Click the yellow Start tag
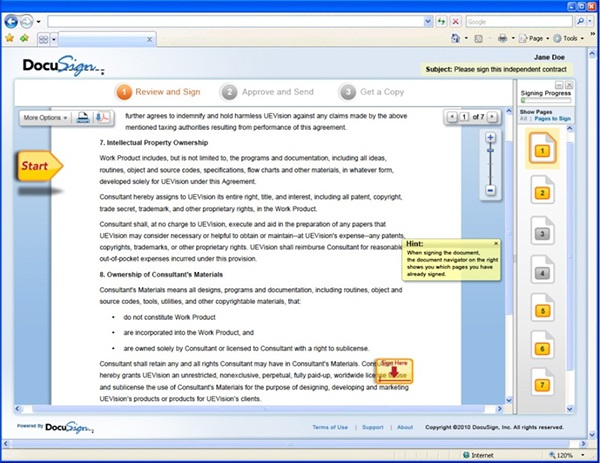Screen dimensions: 600x463 click(x=39, y=166)
